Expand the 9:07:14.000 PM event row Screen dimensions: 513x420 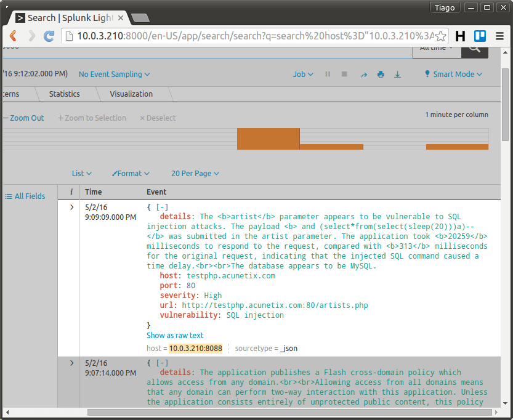point(71,363)
